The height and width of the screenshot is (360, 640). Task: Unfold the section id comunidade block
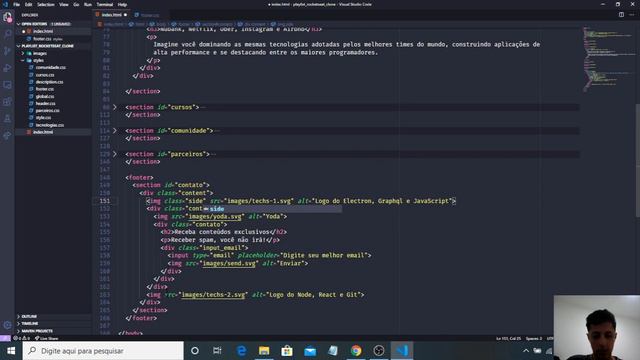coord(115,131)
